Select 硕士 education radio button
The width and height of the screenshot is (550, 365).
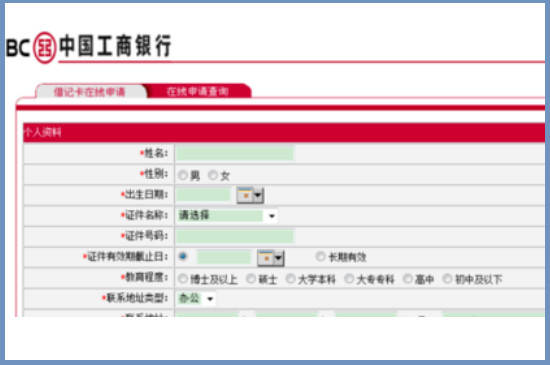(251, 279)
